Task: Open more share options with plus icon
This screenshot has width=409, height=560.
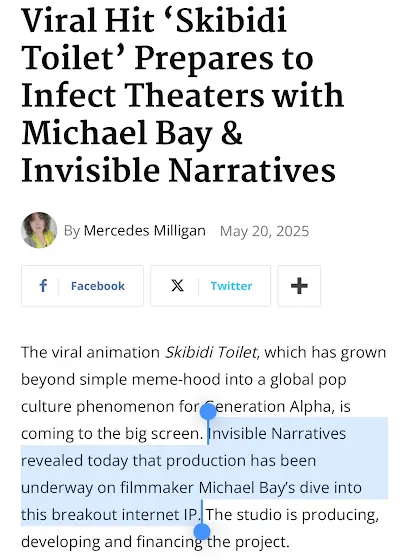Action: 299,286
